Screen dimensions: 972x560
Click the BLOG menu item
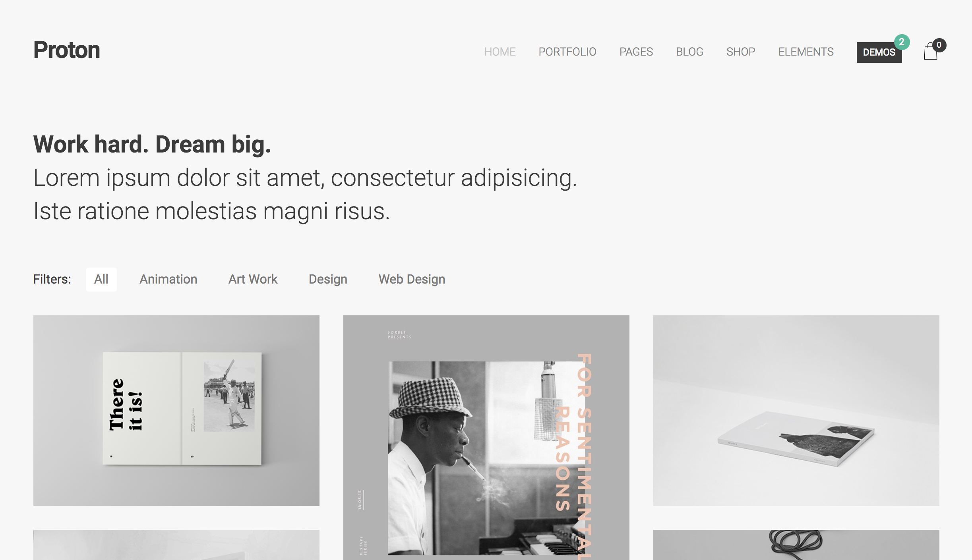point(689,51)
